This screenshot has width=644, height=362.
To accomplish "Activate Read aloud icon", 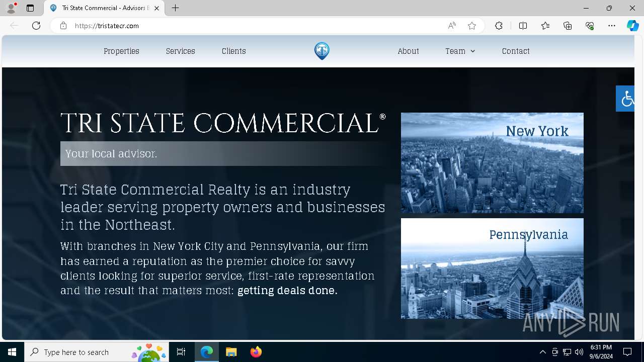I will [x=452, y=26].
